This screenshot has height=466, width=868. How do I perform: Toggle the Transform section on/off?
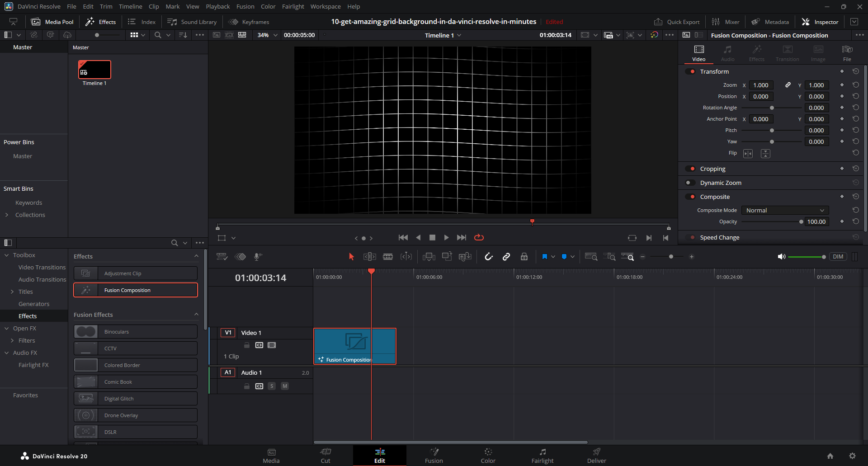coord(690,71)
